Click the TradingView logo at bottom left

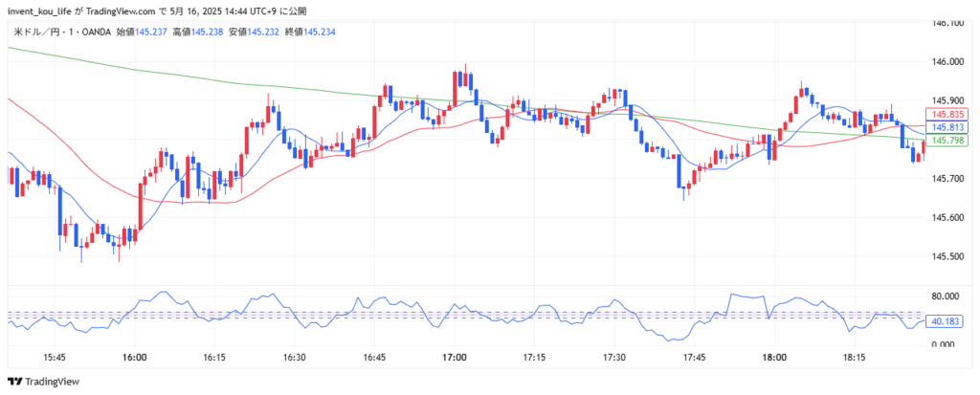click(x=43, y=382)
